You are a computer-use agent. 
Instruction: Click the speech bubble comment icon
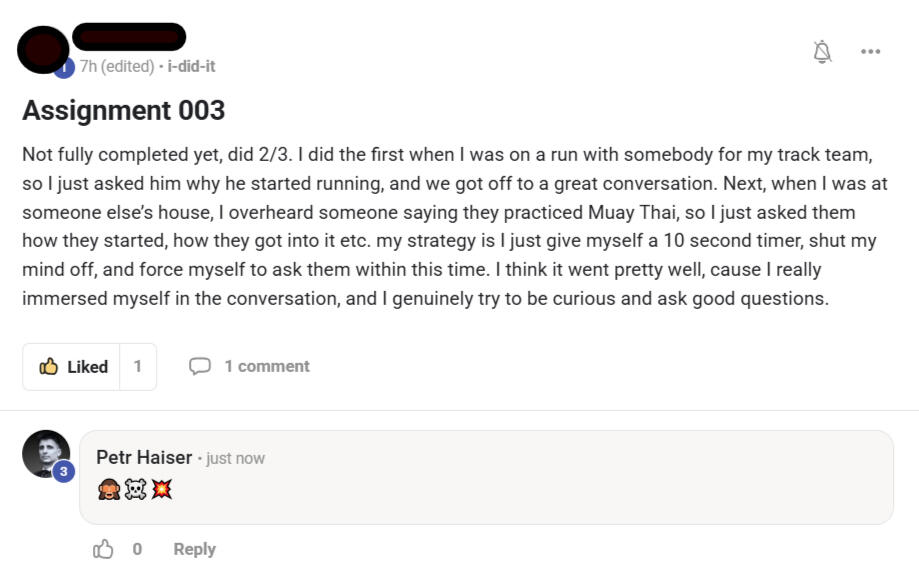pyautogui.click(x=200, y=367)
